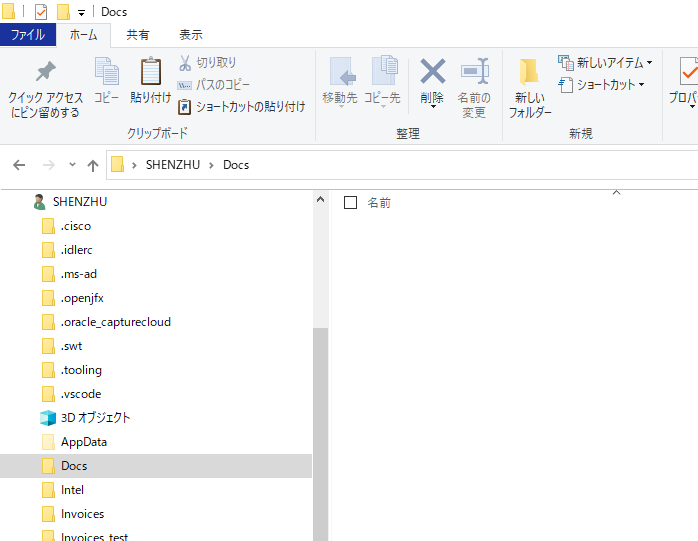Click the Copy (コピー) ribbon icon
The image size is (698, 541).
tap(106, 71)
